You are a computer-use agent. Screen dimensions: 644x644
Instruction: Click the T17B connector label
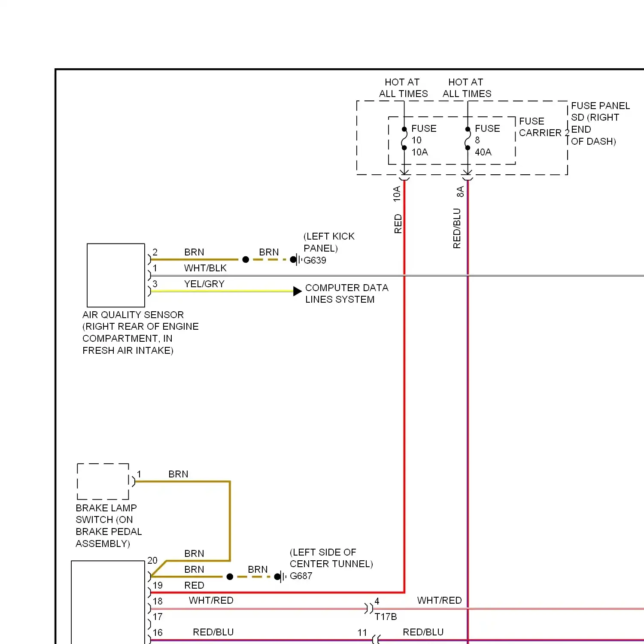click(x=386, y=617)
